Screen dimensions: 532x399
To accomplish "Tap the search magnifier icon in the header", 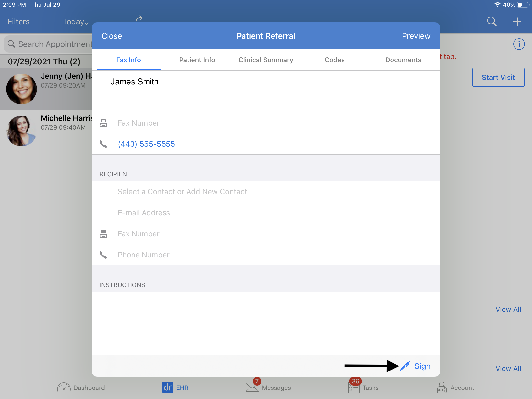I will click(x=492, y=22).
